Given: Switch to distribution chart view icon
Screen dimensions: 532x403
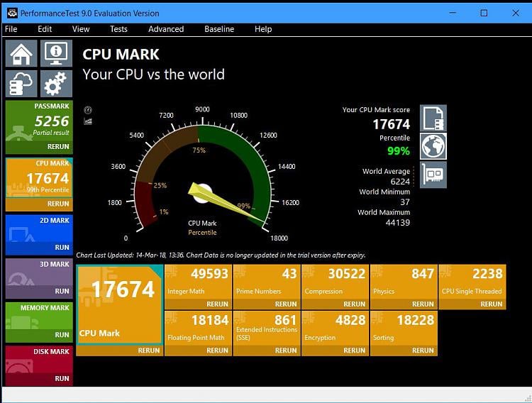Looking at the screenshot, I should pyautogui.click(x=88, y=121).
